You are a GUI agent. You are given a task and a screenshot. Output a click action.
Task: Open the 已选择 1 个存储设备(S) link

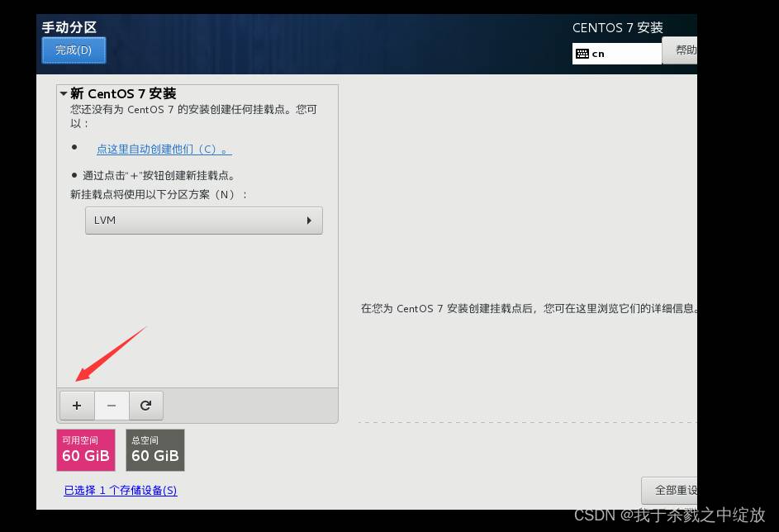(x=121, y=491)
